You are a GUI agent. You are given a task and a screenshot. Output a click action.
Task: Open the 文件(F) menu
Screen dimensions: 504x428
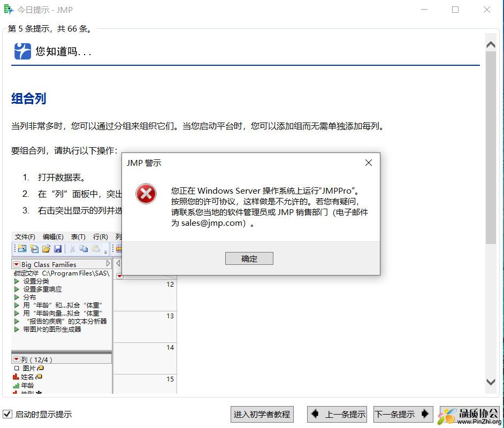pyautogui.click(x=25, y=237)
